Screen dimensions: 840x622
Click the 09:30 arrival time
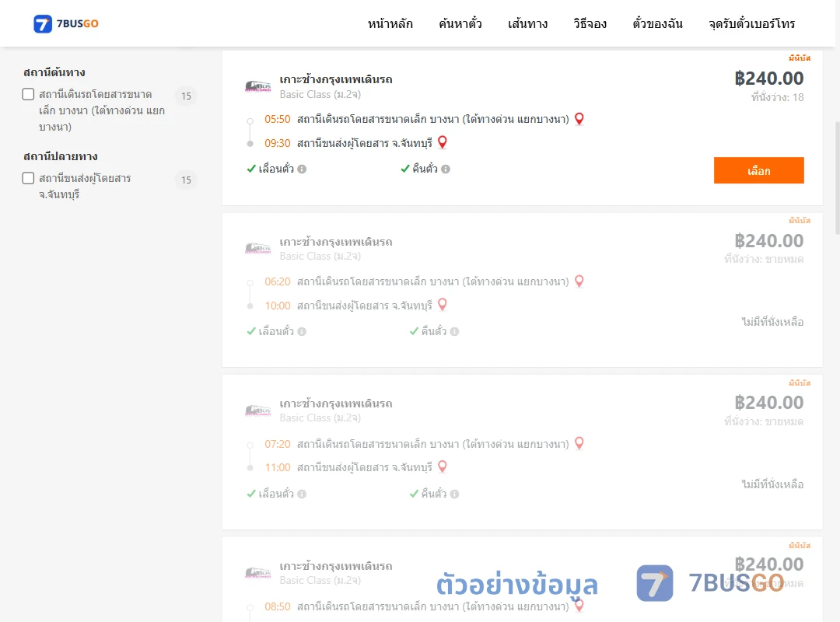(x=278, y=143)
